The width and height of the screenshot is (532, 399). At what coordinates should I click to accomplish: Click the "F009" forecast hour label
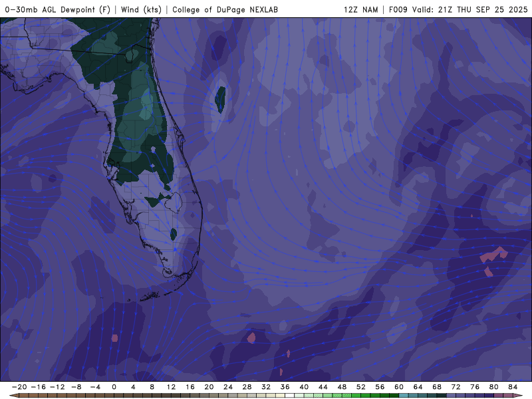point(398,9)
